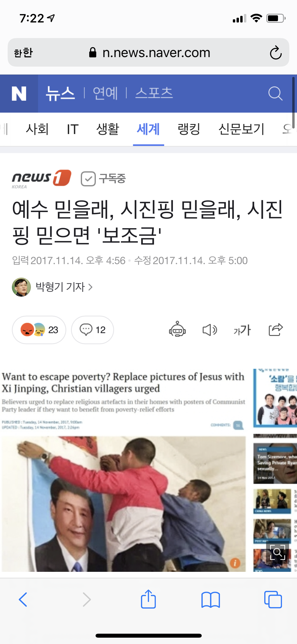The width and height of the screenshot is (297, 644).
Task: View the 12 comments button
Action: [92, 330]
